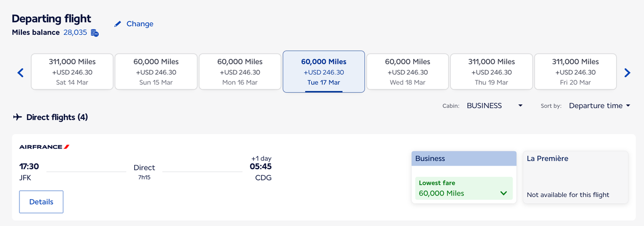Viewport: 644px width, 226px height.
Task: Switch to the Thu 19 Mar tab
Action: [x=491, y=72]
